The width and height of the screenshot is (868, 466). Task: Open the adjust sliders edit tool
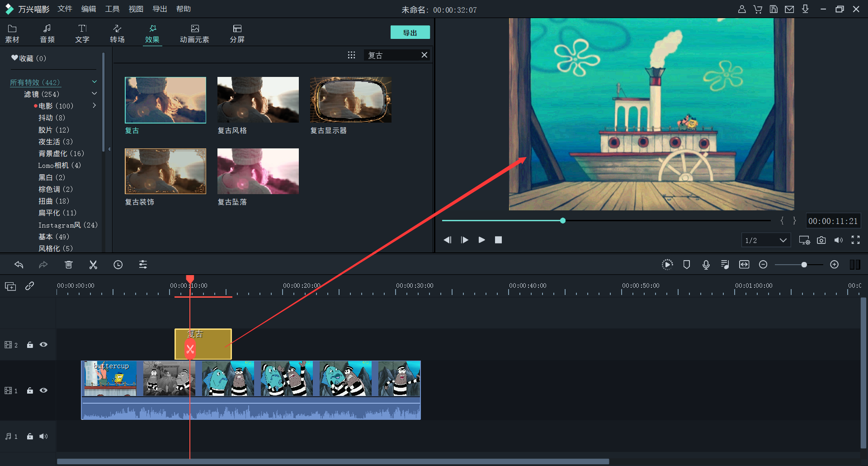point(143,265)
